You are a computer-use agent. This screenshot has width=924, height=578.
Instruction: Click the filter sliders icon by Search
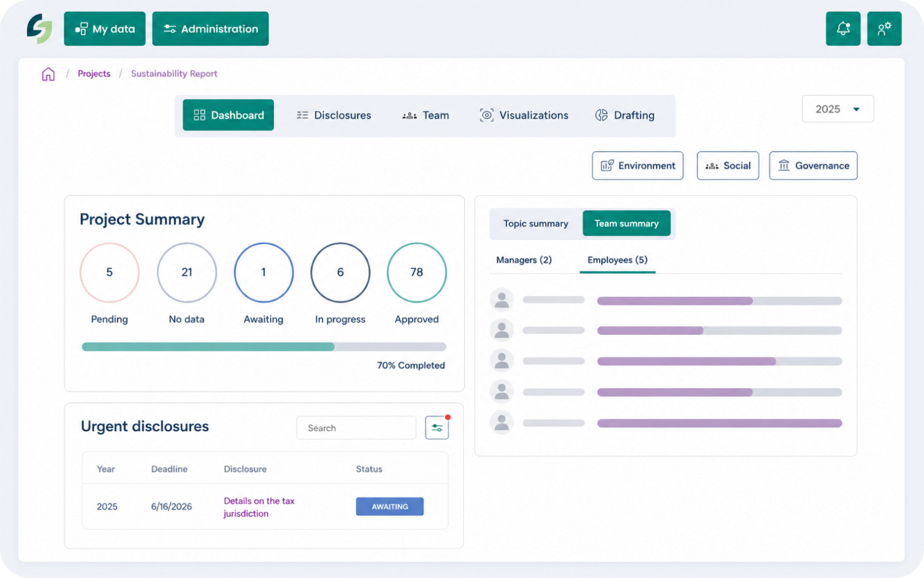437,428
